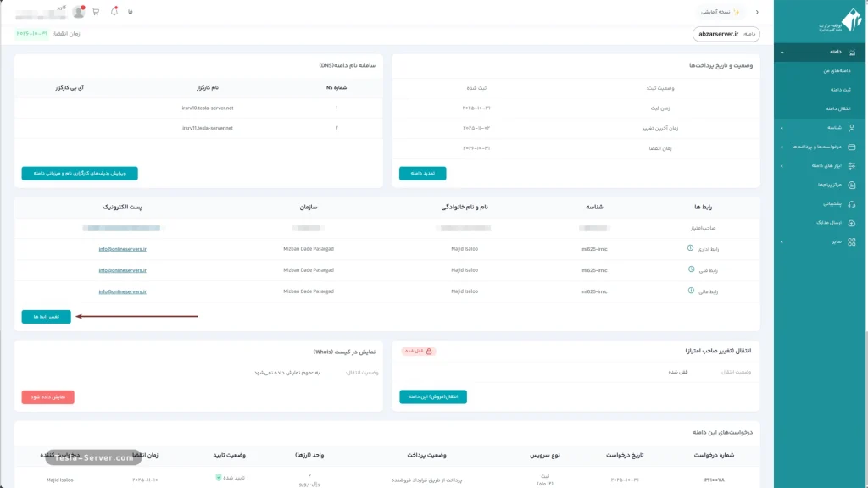Collapse the دامنه sidebar section
The width and height of the screenshot is (868, 488).
pos(782,53)
